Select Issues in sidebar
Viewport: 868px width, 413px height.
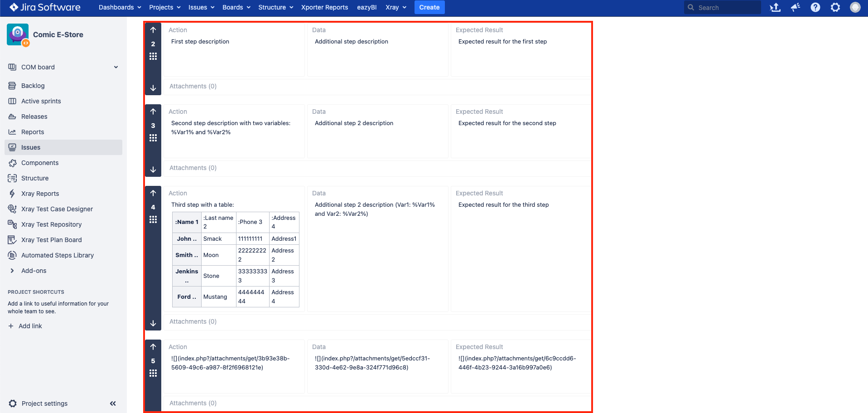[63, 147]
